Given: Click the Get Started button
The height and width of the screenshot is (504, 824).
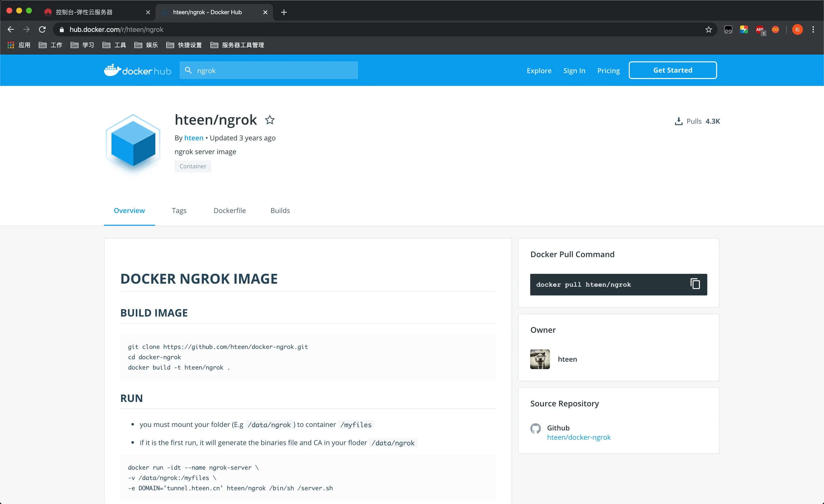Looking at the screenshot, I should (672, 70).
